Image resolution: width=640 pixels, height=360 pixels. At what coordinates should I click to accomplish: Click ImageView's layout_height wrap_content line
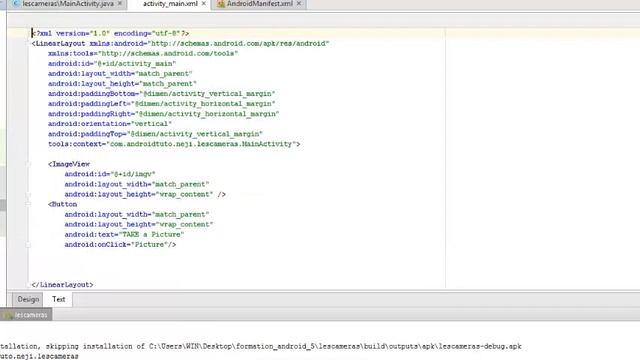coord(145,194)
